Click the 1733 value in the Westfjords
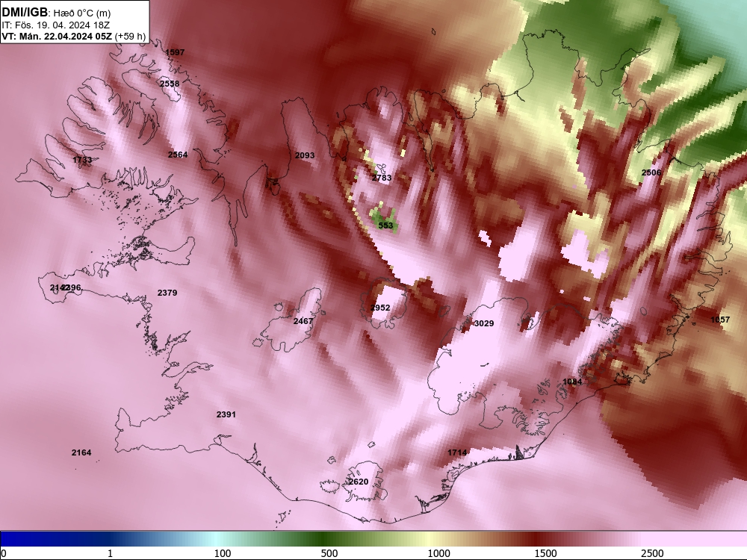 coord(82,160)
